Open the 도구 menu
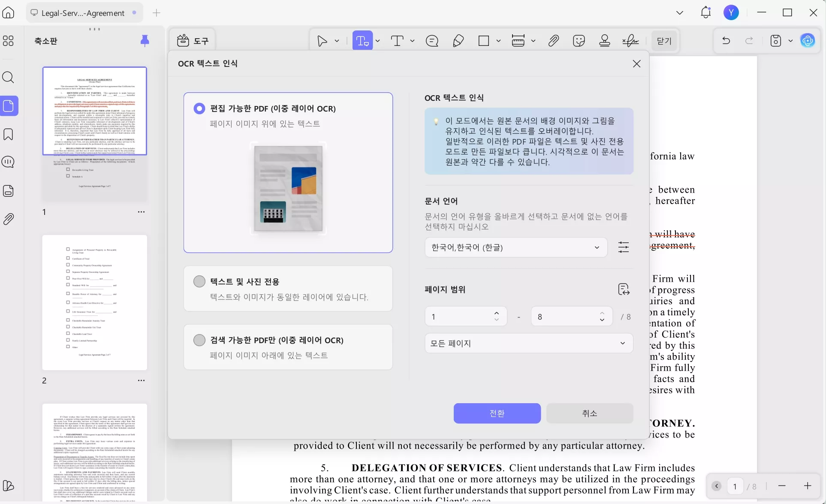826x504 pixels. pyautogui.click(x=192, y=40)
